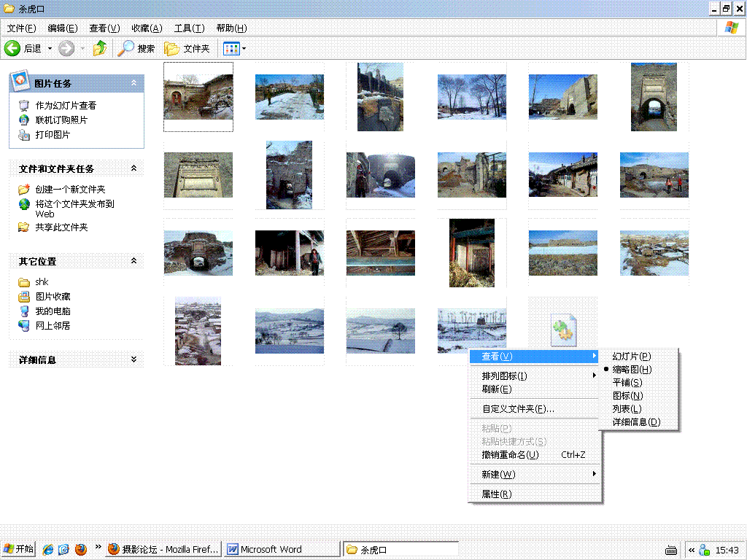This screenshot has height=560, width=747.
Task: Click new folder icon beside 创建一个新文件夹
Action: 24,190
